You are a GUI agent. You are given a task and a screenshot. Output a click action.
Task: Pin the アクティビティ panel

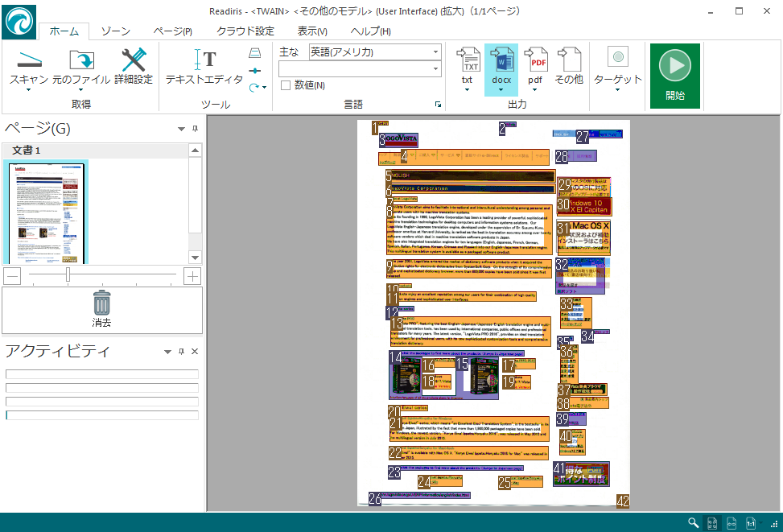(x=181, y=352)
